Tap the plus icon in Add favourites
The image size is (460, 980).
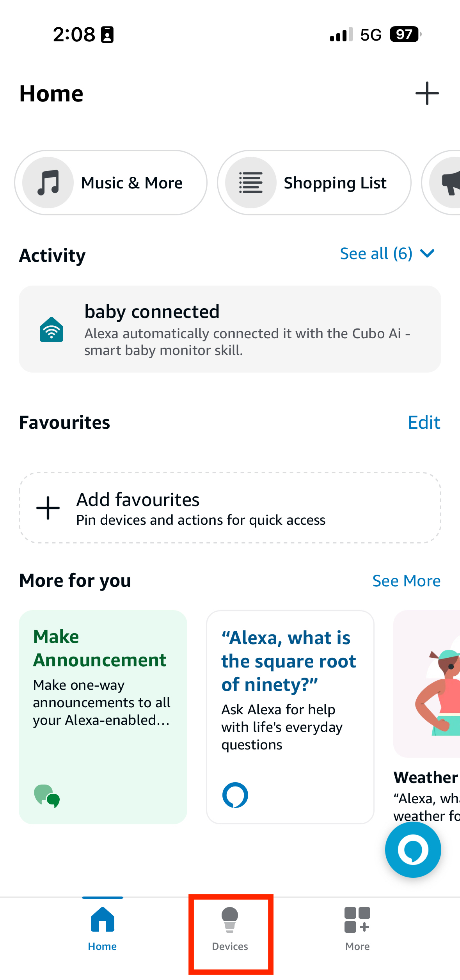[48, 508]
